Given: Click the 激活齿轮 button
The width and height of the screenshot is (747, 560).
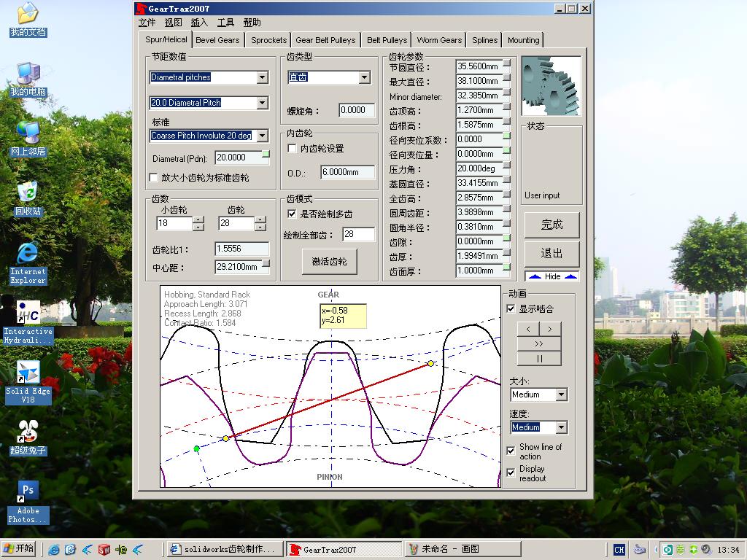Looking at the screenshot, I should point(329,262).
